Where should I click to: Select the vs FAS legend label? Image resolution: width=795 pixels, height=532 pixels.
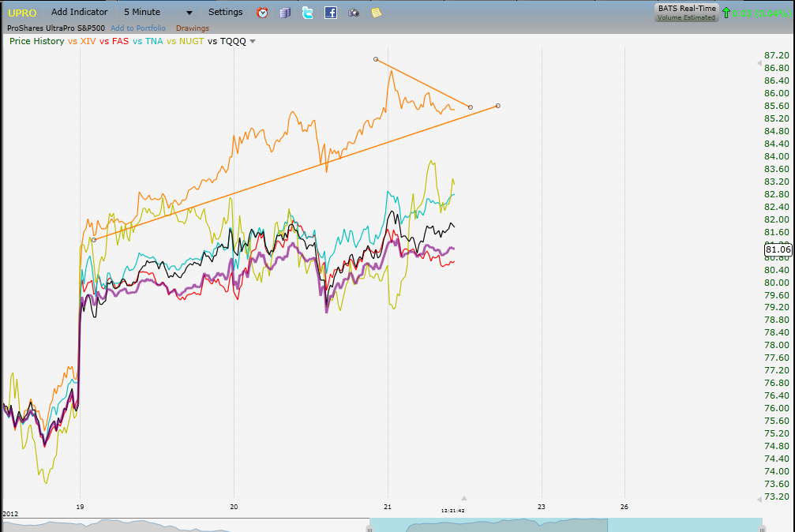114,41
